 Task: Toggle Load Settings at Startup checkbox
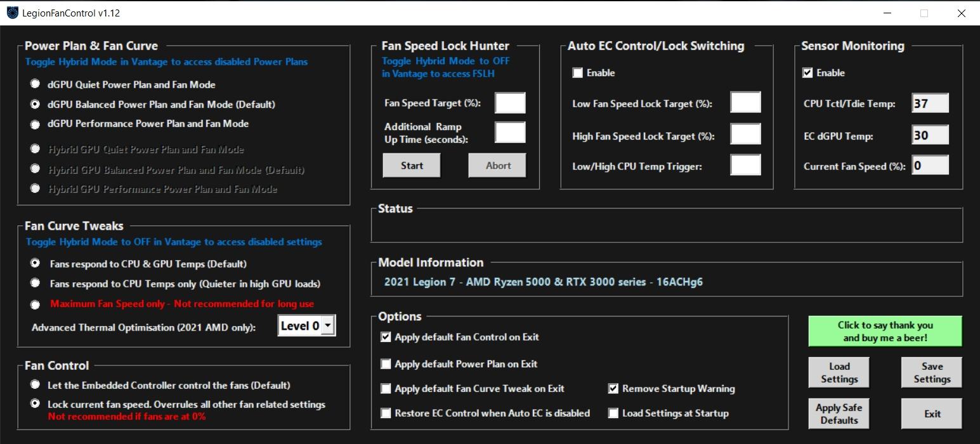[613, 413]
